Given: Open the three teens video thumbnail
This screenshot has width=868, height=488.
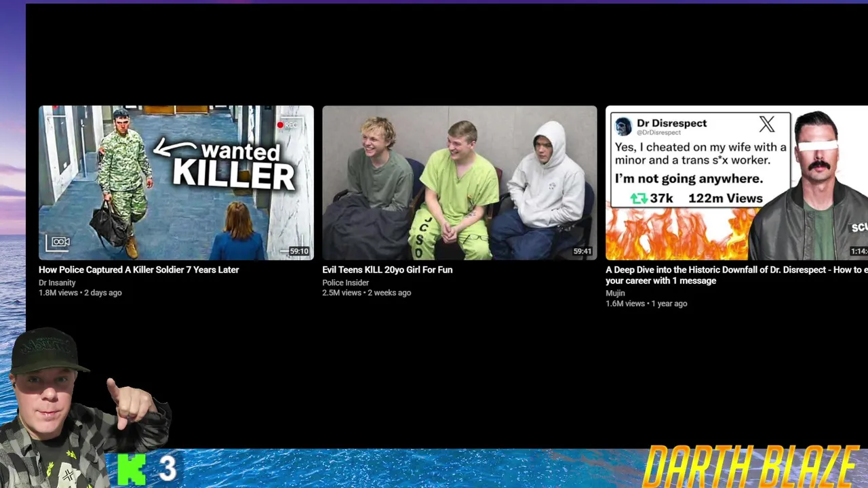Looking at the screenshot, I should (x=460, y=182).
